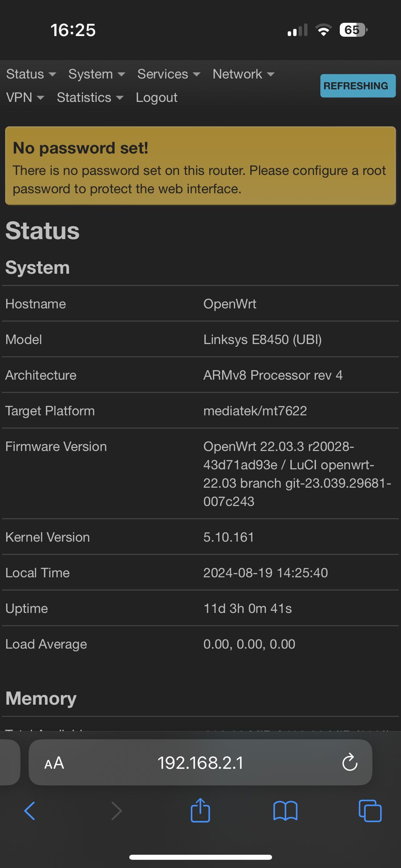Tap Safari's back arrow icon
Screen dimensions: 401x868
click(x=30, y=811)
